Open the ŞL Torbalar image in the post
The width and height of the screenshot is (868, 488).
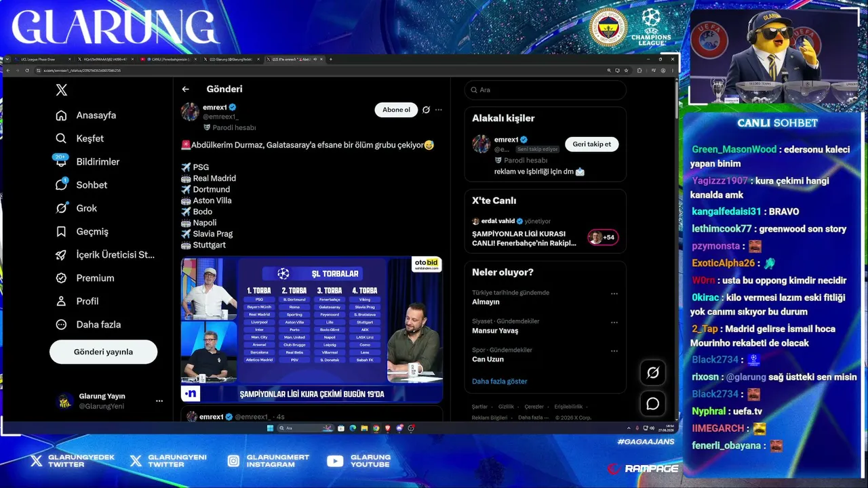[312, 329]
